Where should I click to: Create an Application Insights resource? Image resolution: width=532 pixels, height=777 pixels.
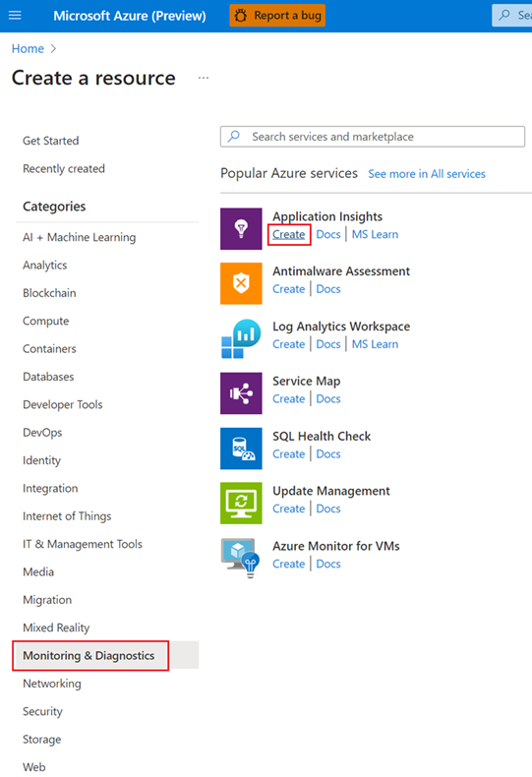(289, 234)
